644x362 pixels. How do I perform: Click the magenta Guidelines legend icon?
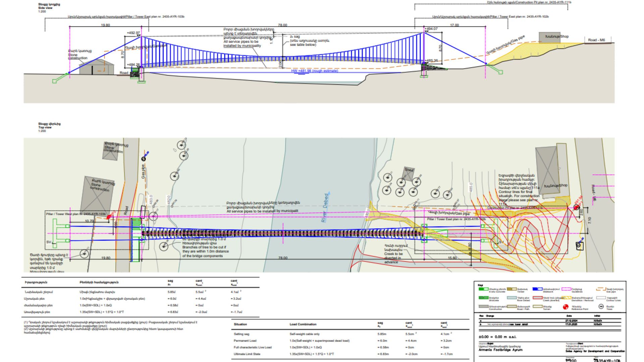click(x=566, y=289)
